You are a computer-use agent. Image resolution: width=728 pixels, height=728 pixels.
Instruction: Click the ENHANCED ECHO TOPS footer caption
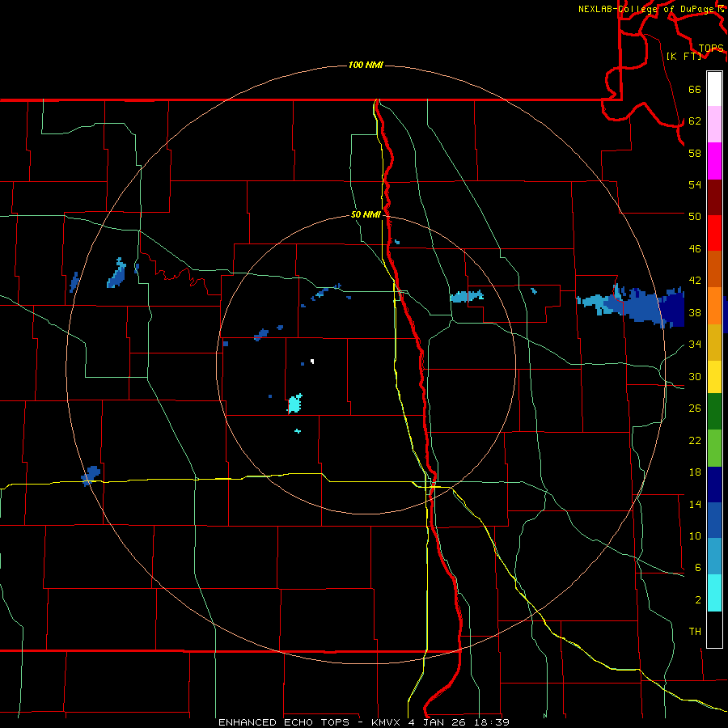point(363,722)
